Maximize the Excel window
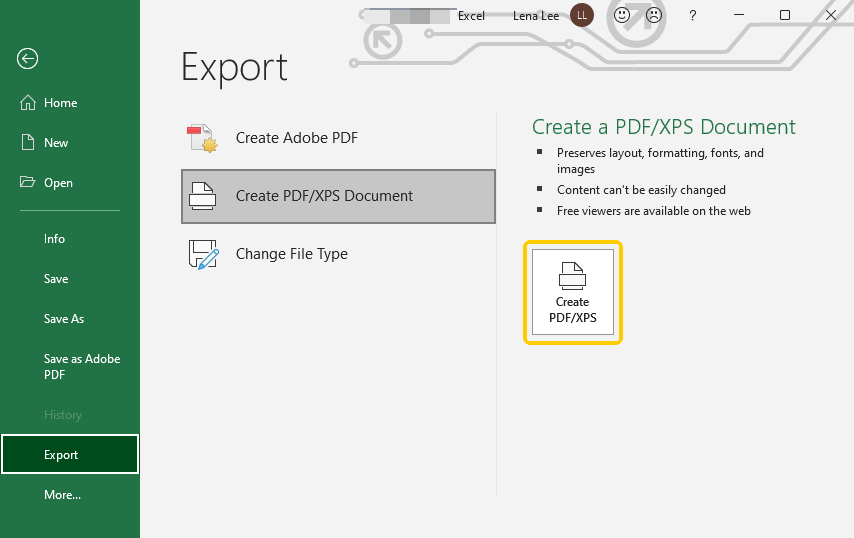Viewport: 854px width, 538px height. 785,15
